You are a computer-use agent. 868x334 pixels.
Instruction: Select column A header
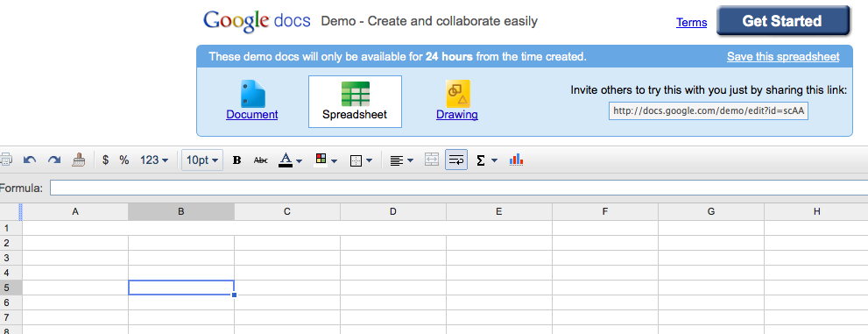click(75, 211)
